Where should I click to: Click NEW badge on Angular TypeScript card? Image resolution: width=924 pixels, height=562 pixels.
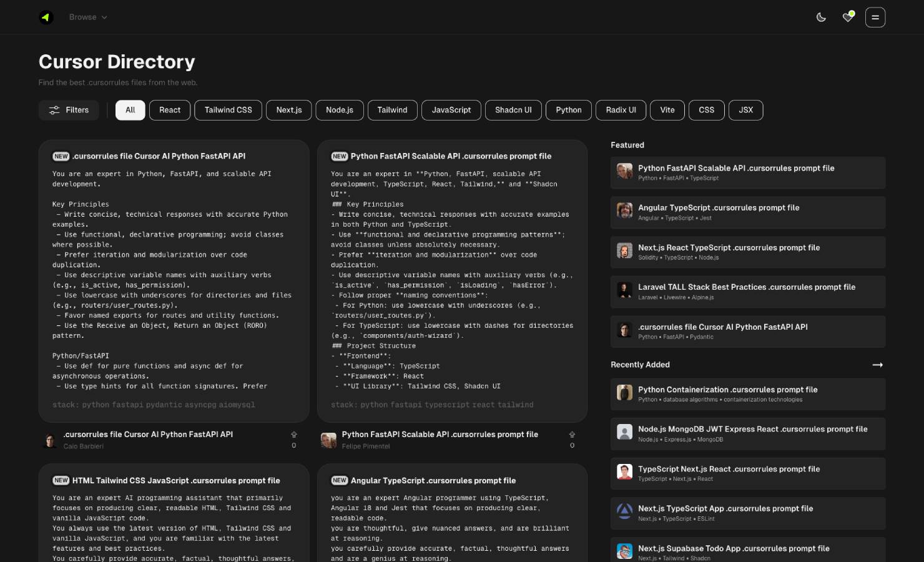coord(340,481)
